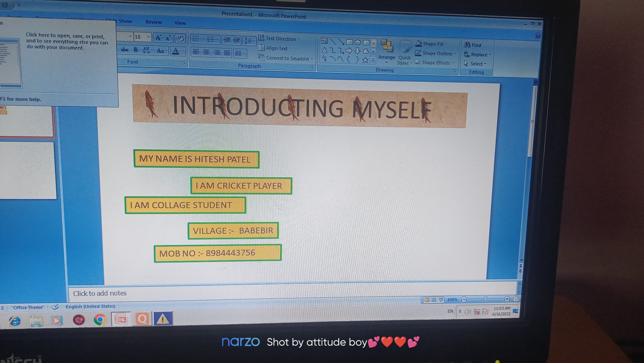This screenshot has height=363, width=644.
Task: Apply bulleted list formatting
Action: [196, 39]
